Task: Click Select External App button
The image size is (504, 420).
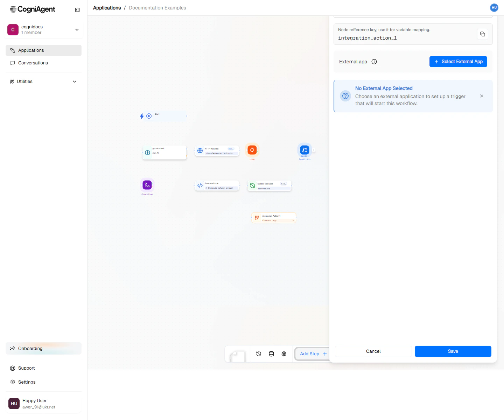Action: pos(458,62)
